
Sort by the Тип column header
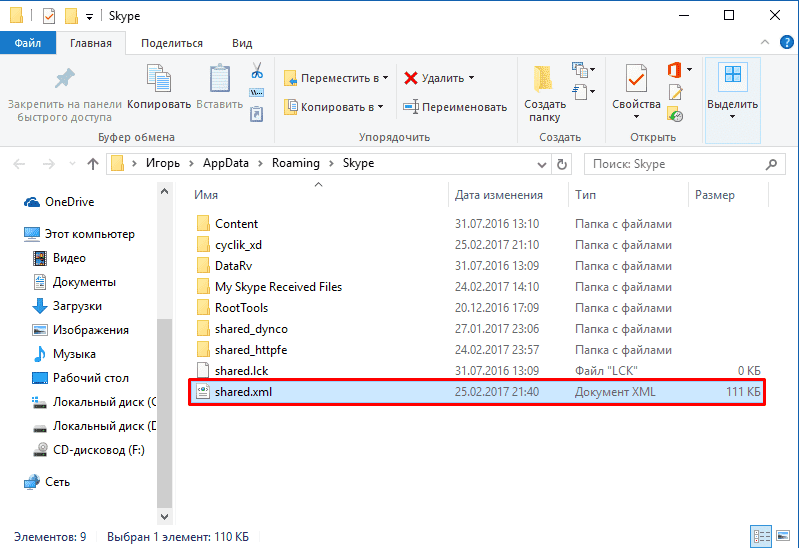(x=585, y=195)
